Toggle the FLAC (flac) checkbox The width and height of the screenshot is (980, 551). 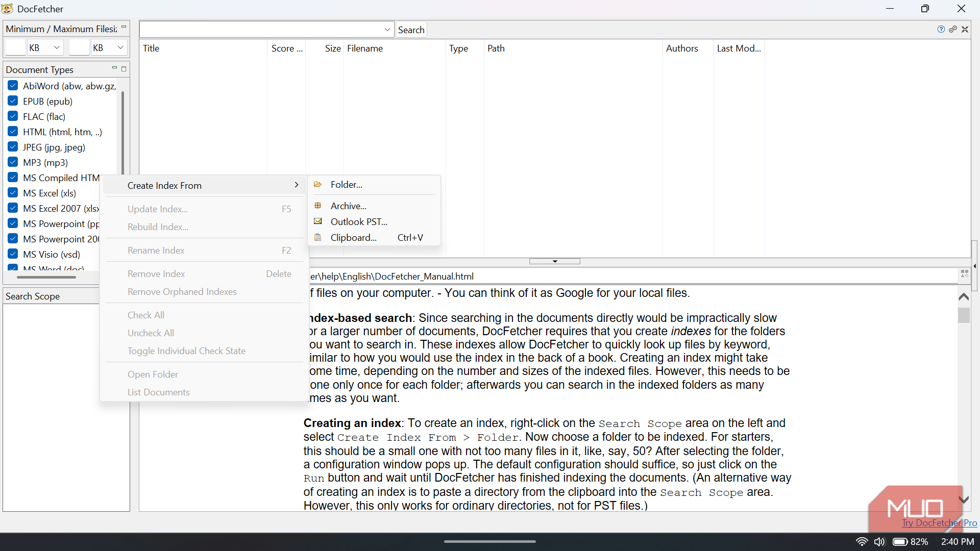click(13, 116)
